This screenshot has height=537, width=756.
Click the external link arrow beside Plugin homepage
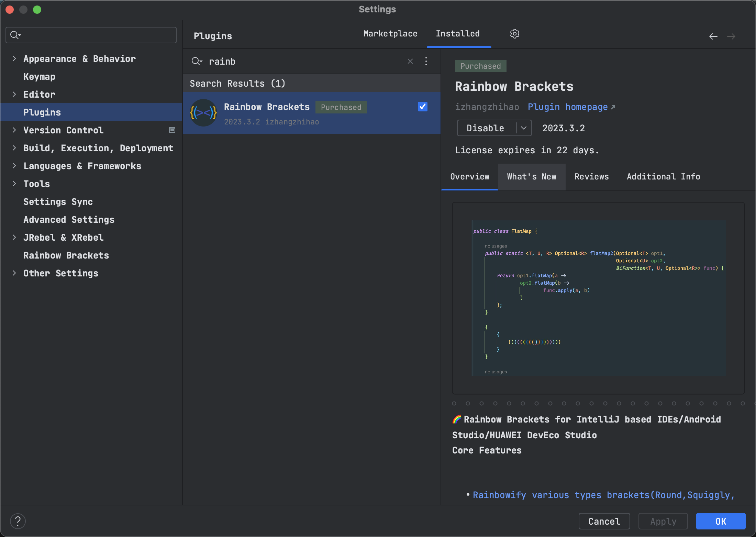click(x=613, y=107)
